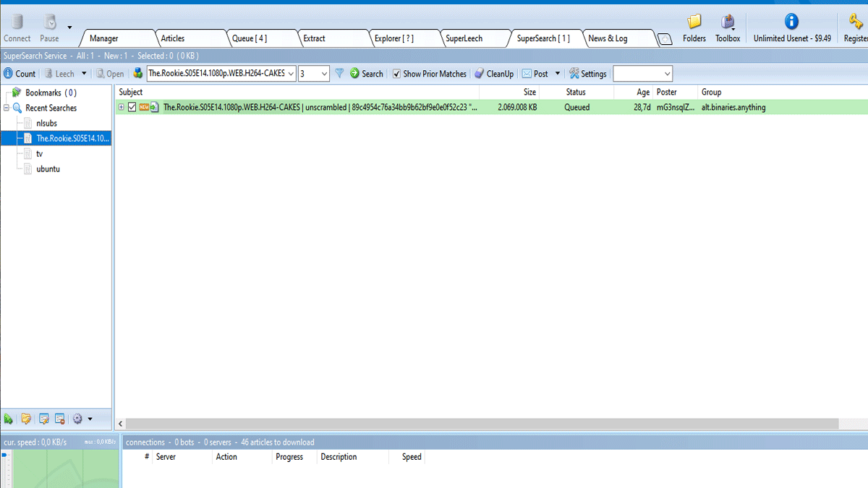Click the search groups icon before query box
Image resolution: width=868 pixels, height=488 pixels.
138,74
